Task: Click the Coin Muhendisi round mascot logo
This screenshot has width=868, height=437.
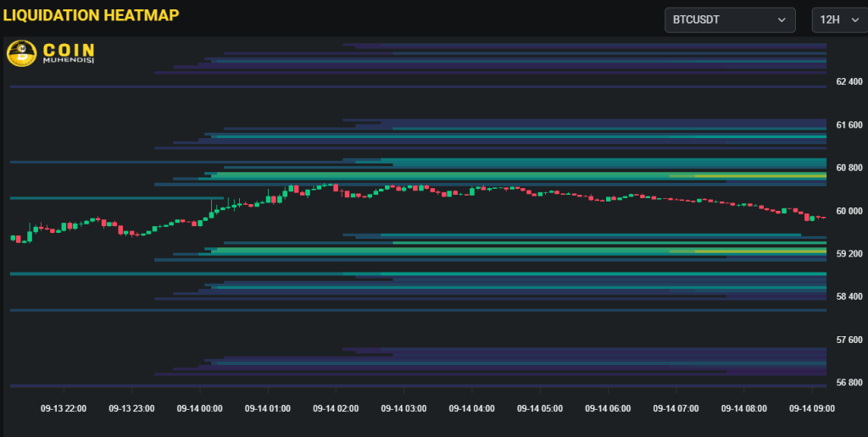Action: click(20, 53)
